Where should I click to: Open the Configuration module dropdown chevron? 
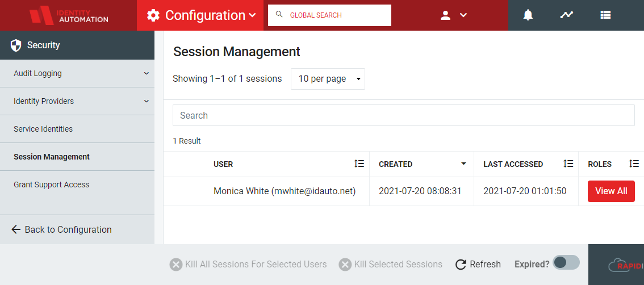point(253,15)
